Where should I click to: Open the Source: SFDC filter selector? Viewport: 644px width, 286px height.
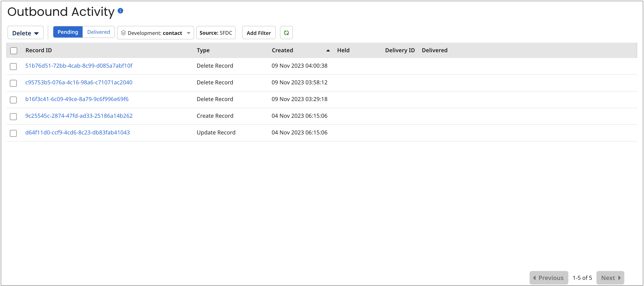point(216,33)
